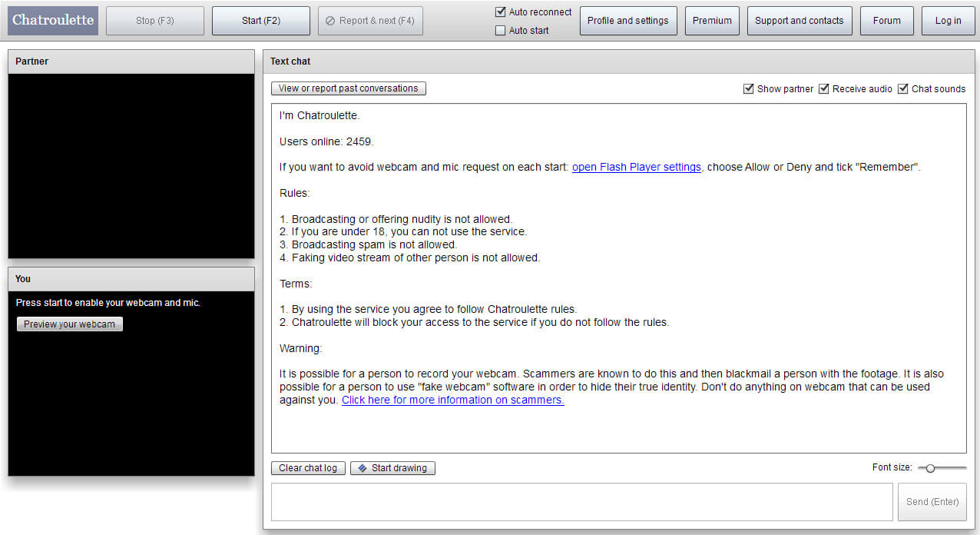Uncheck the Show partner checkbox
The image size is (980, 535).
coord(749,89)
